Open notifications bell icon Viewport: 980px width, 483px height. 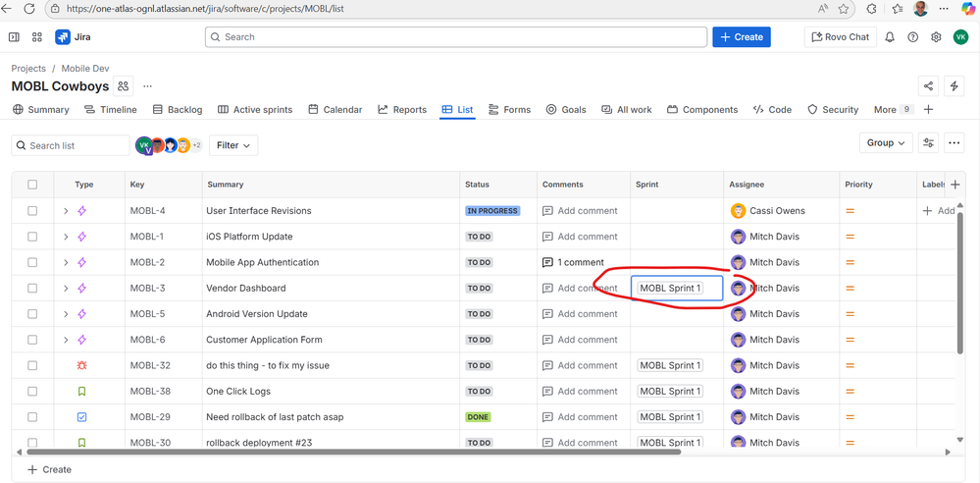[890, 37]
